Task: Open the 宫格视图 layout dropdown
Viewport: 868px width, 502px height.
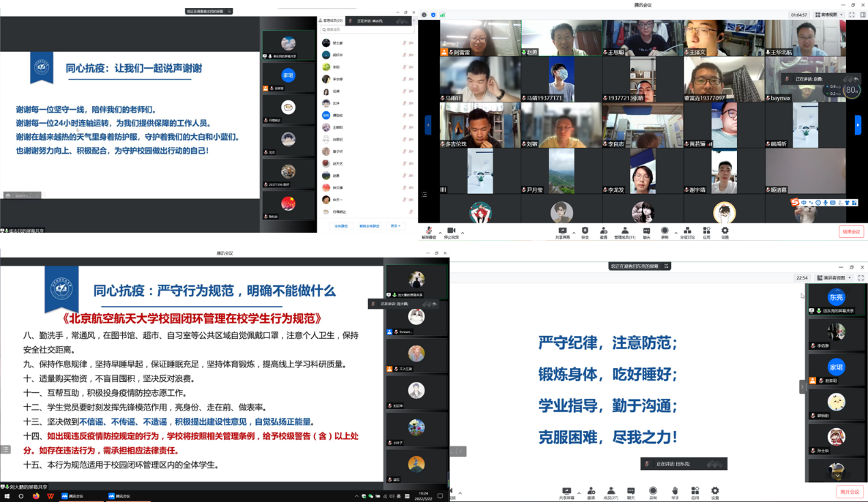Action: point(830,14)
